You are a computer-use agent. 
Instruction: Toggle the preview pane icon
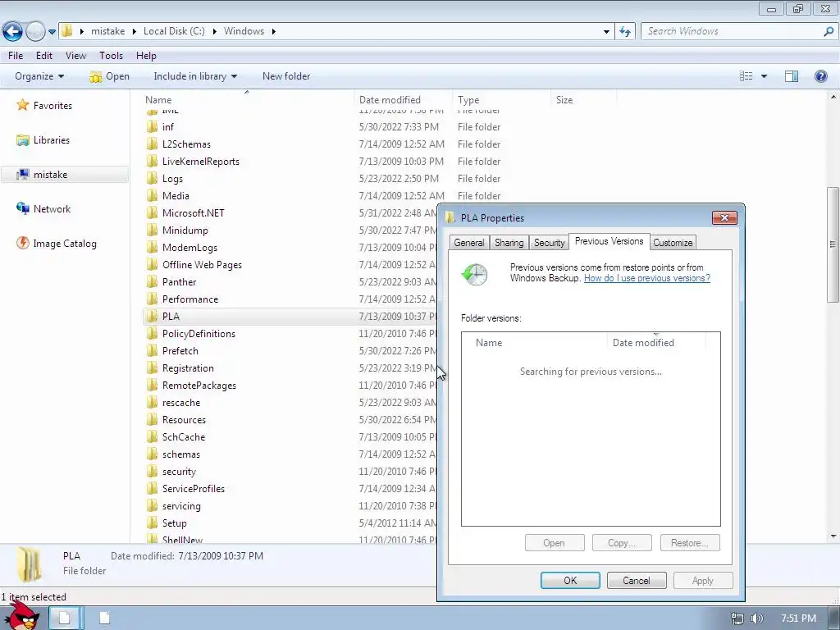[x=792, y=76]
